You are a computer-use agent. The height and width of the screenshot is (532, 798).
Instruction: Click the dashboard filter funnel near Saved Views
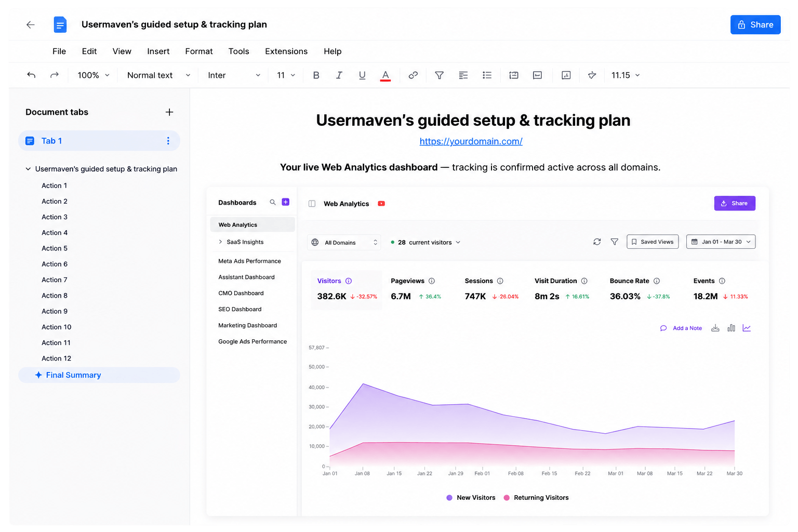click(615, 242)
